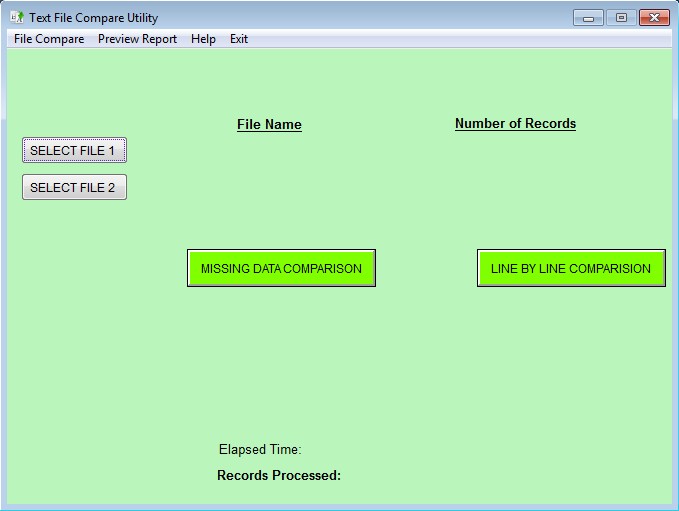Maximize the Text File Compare Utility window

pos(621,18)
